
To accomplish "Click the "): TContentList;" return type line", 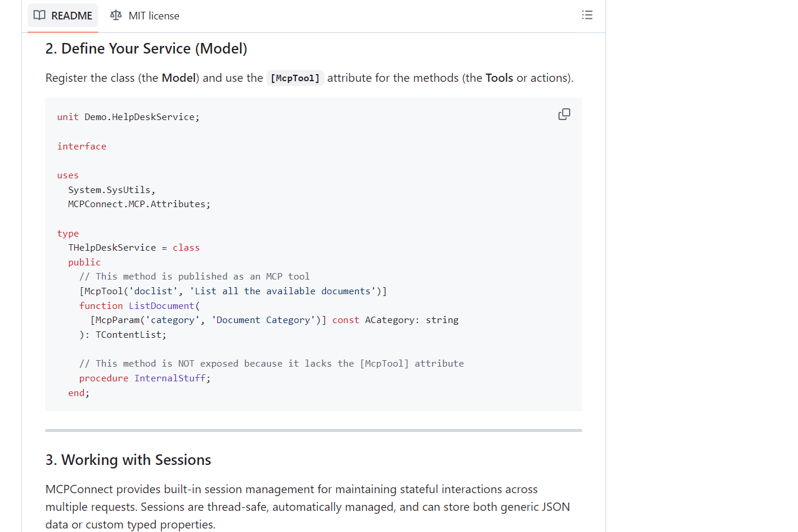I will click(x=123, y=335).
